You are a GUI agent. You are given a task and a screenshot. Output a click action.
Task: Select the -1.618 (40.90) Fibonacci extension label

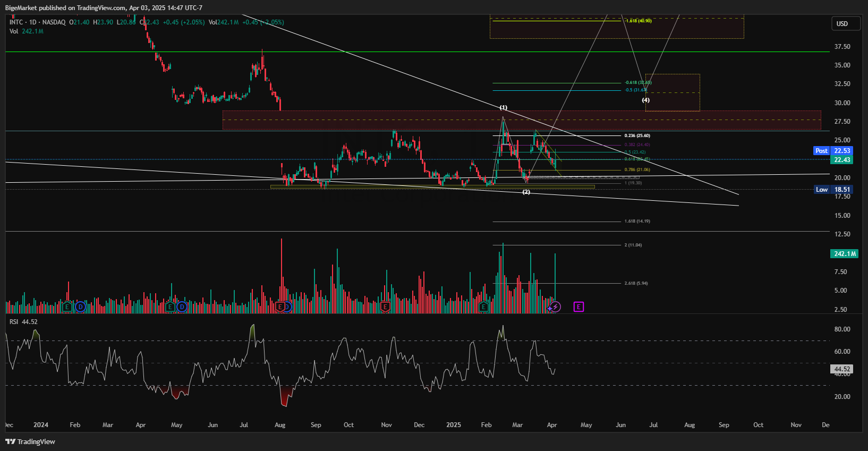pyautogui.click(x=638, y=21)
